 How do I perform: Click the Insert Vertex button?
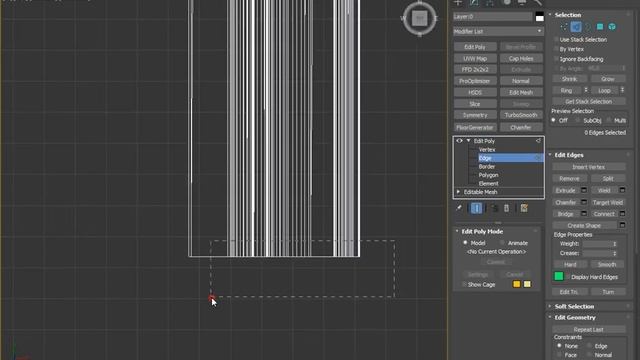tap(589, 167)
